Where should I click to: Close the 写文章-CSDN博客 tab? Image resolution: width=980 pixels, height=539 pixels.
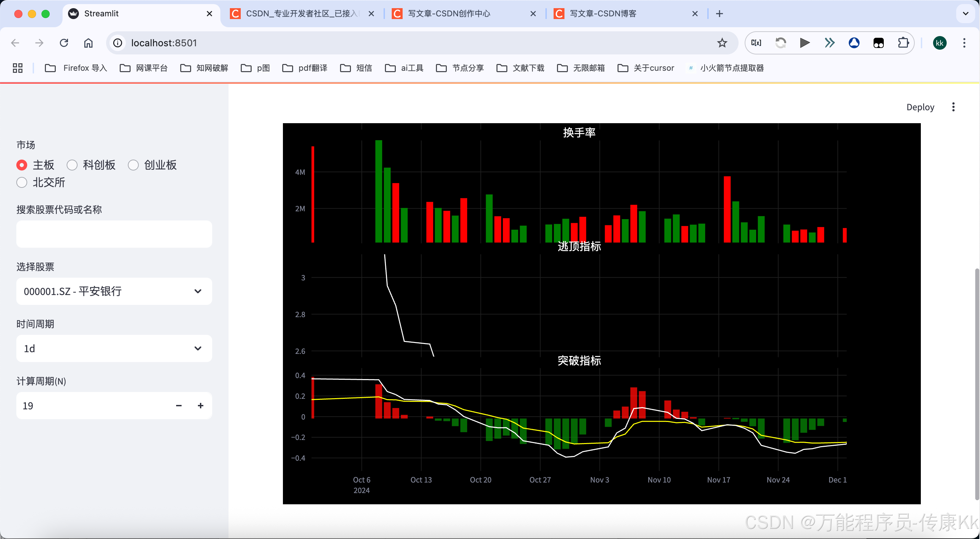click(695, 14)
